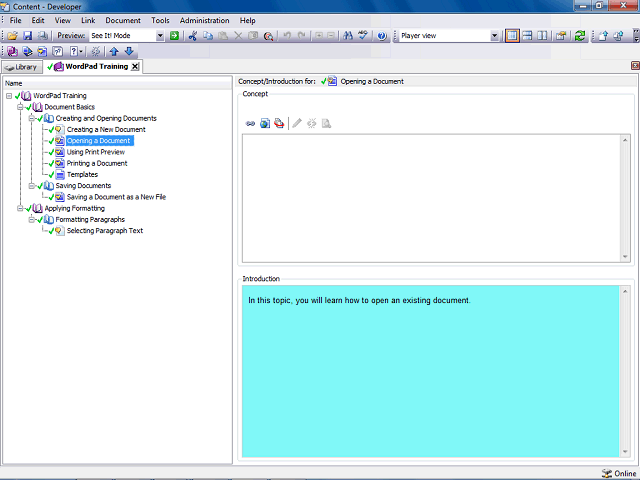This screenshot has height=480, width=640.
Task: Select Selecting Paragraph Text topic
Action: (x=105, y=231)
